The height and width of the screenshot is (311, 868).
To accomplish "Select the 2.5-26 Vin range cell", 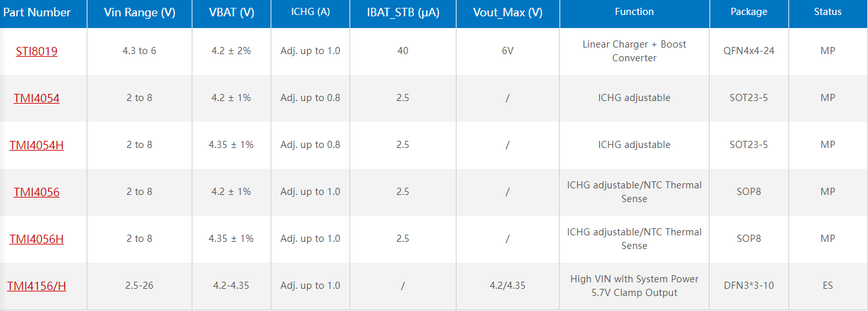I will point(140,286).
